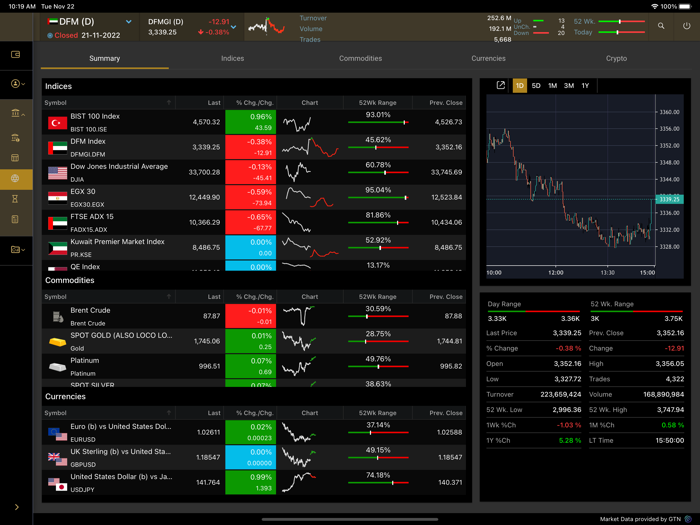Click the 3339.25 price marker on chart
Screen dimensions: 700x525
coord(669,199)
